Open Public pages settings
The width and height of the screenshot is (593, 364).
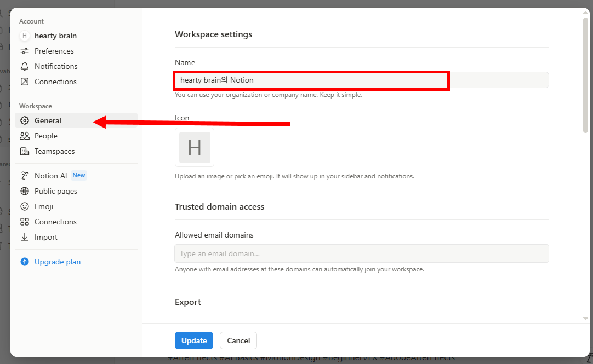(76, 191)
